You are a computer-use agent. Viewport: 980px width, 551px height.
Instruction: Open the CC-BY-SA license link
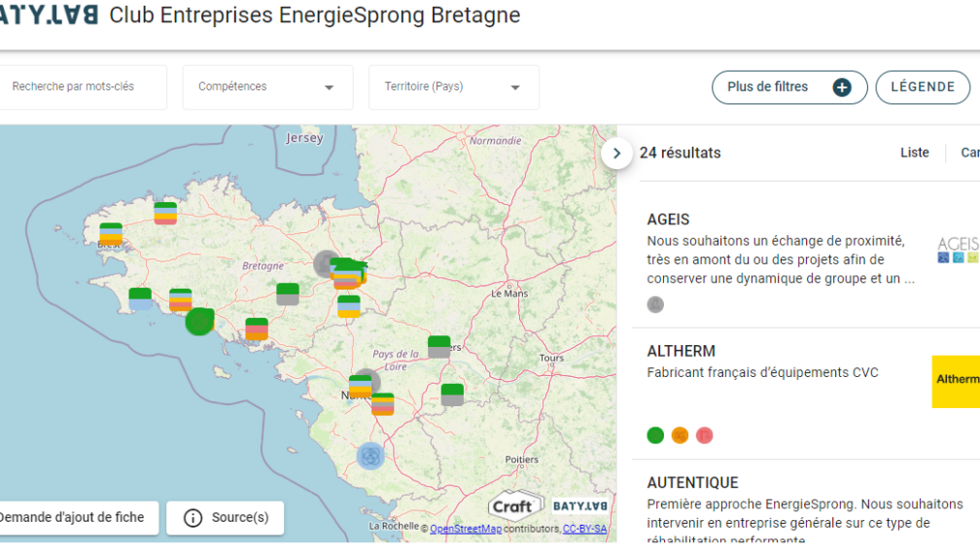pyautogui.click(x=585, y=529)
